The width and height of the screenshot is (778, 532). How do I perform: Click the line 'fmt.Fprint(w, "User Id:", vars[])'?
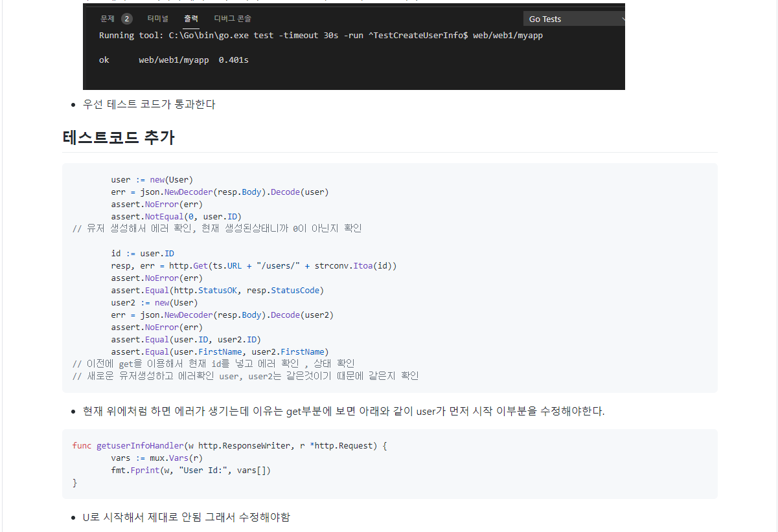click(190, 471)
